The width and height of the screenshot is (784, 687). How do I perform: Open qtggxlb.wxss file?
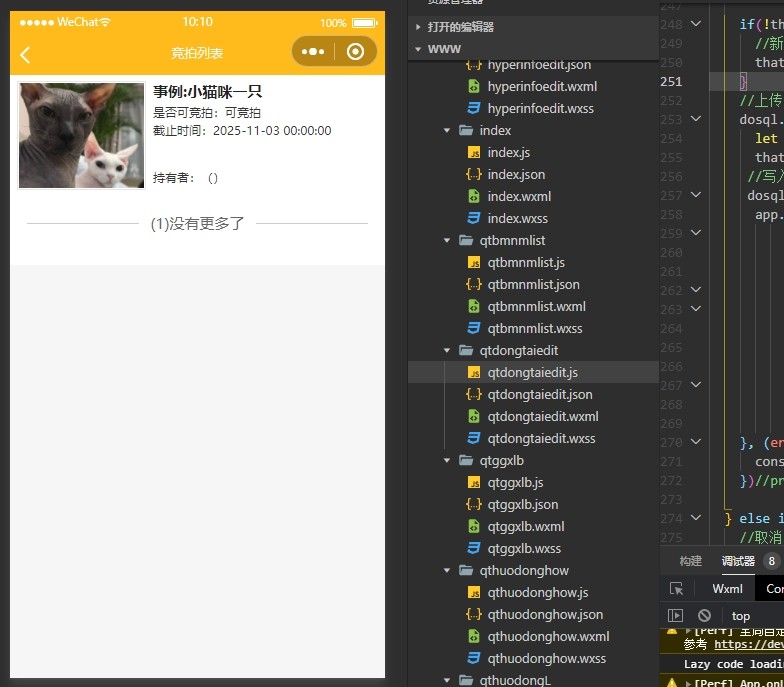click(x=524, y=548)
